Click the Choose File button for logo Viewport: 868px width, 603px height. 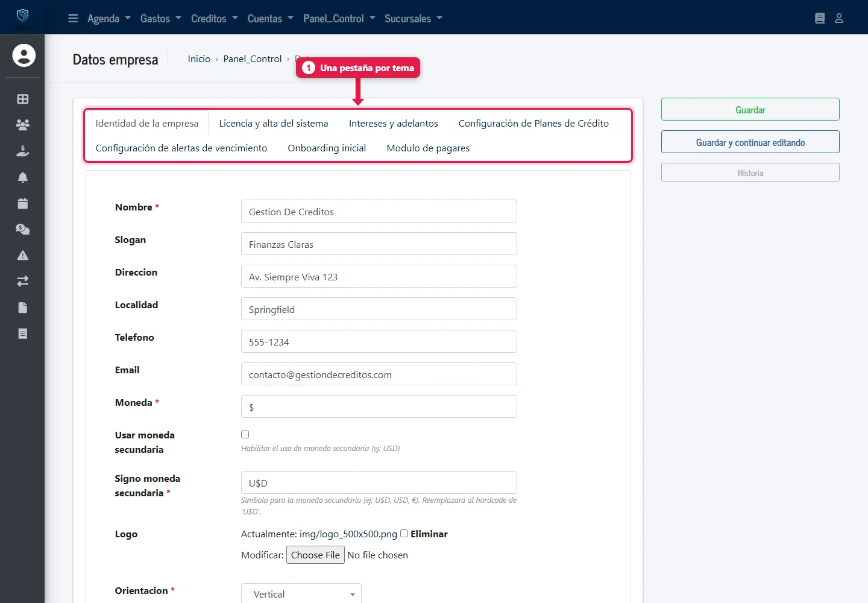click(315, 555)
